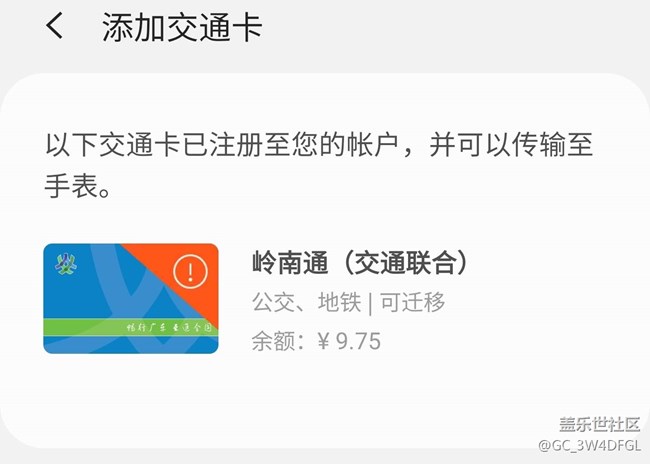This screenshot has height=464, width=650.
Task: Open the 岭南通（交通联合）card entry
Action: tap(360, 263)
